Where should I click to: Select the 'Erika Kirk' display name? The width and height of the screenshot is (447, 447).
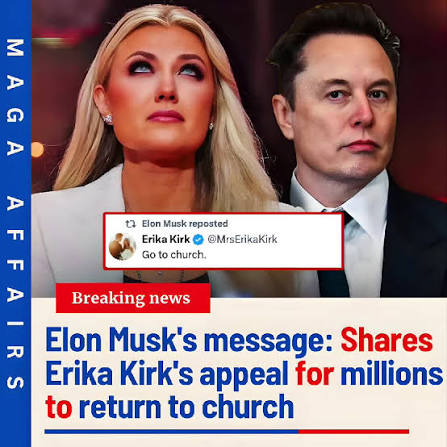(x=166, y=239)
